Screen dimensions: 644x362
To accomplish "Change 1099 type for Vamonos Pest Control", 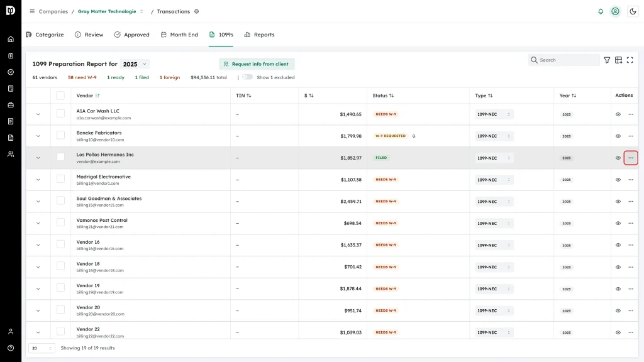I will pyautogui.click(x=494, y=223).
